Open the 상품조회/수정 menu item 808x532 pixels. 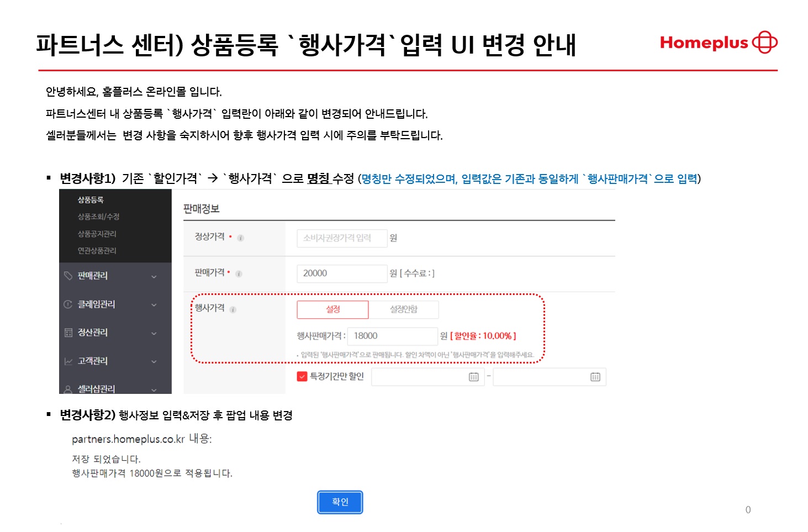click(98, 217)
